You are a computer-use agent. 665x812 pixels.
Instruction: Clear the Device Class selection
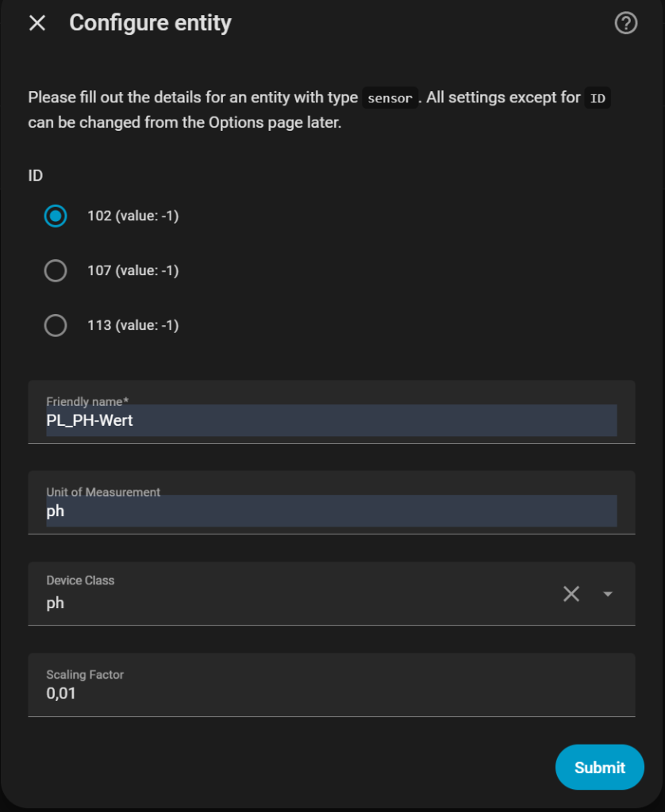[x=571, y=594]
